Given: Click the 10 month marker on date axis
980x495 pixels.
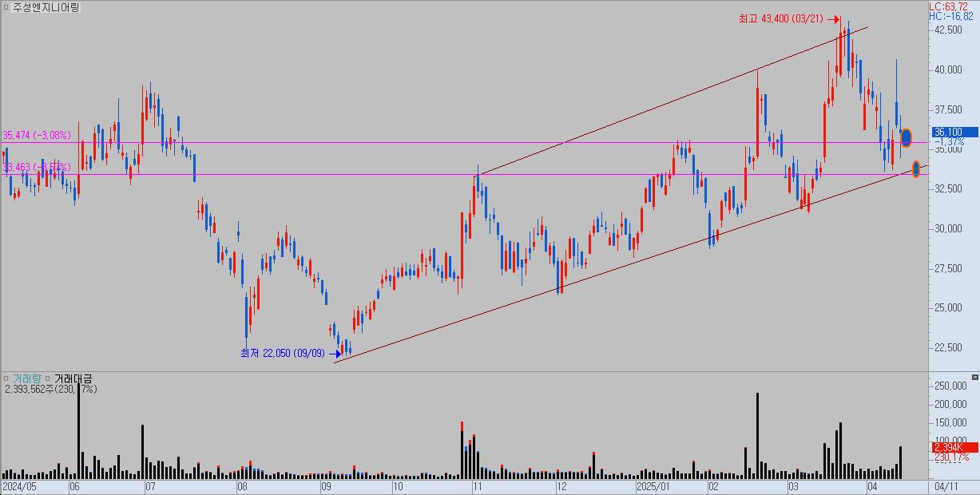Looking at the screenshot, I should (398, 486).
